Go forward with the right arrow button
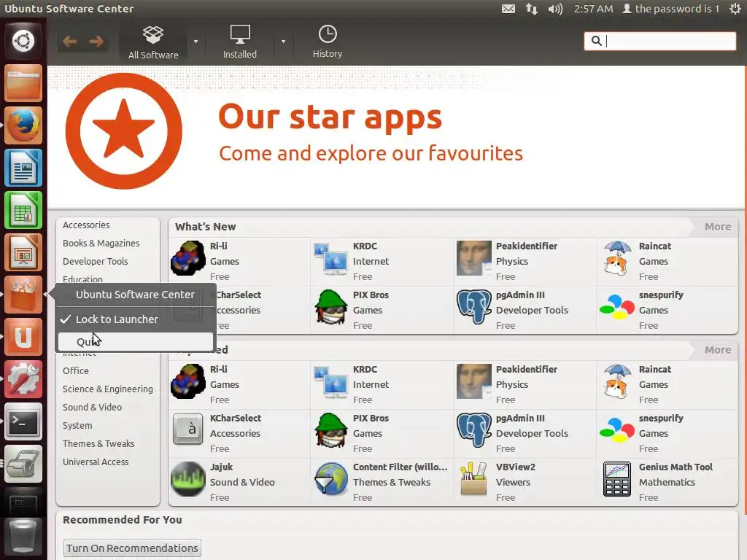This screenshot has width=747, height=560. coord(96,42)
